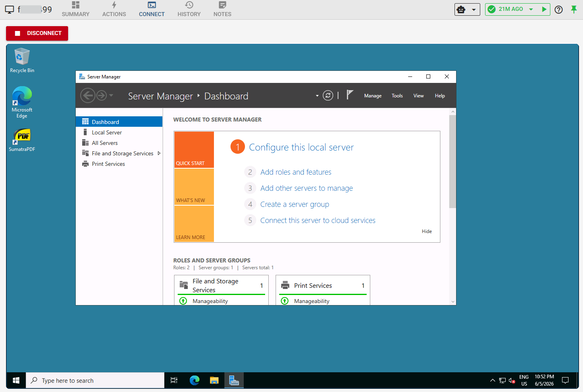Select Local Server in the left pane
583x392 pixels.
[x=119, y=132]
